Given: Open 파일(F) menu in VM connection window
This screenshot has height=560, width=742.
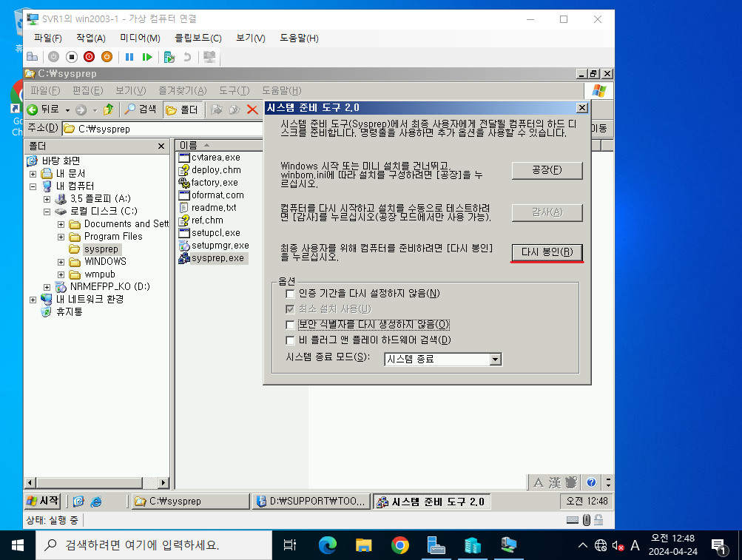Looking at the screenshot, I should (x=48, y=38).
